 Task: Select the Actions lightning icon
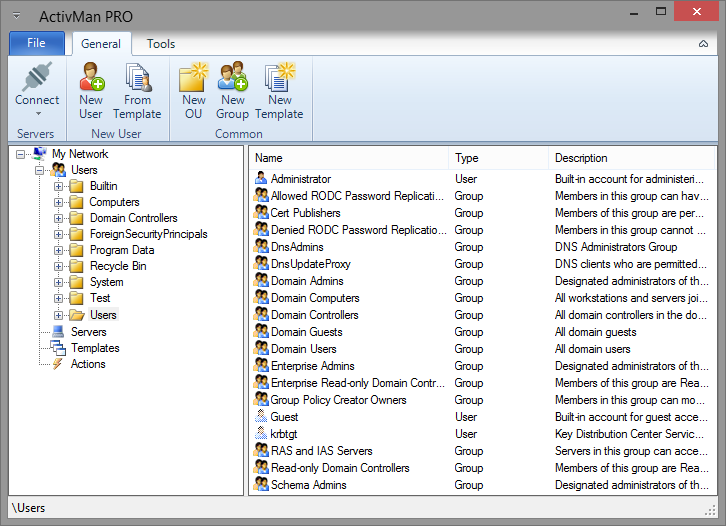[57, 363]
